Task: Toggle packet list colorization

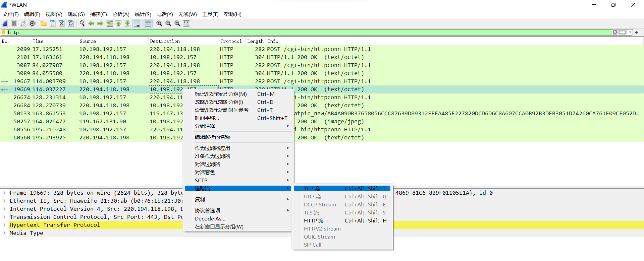Action: (148, 23)
